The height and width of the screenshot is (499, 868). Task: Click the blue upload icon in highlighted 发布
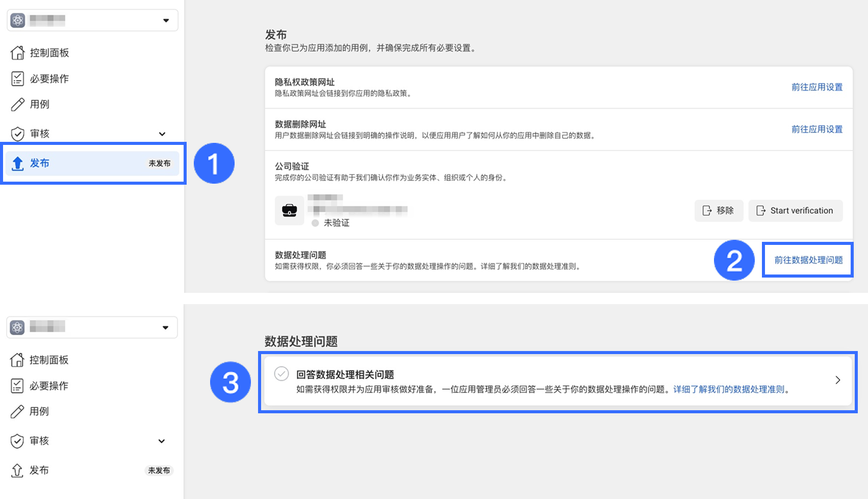click(17, 163)
